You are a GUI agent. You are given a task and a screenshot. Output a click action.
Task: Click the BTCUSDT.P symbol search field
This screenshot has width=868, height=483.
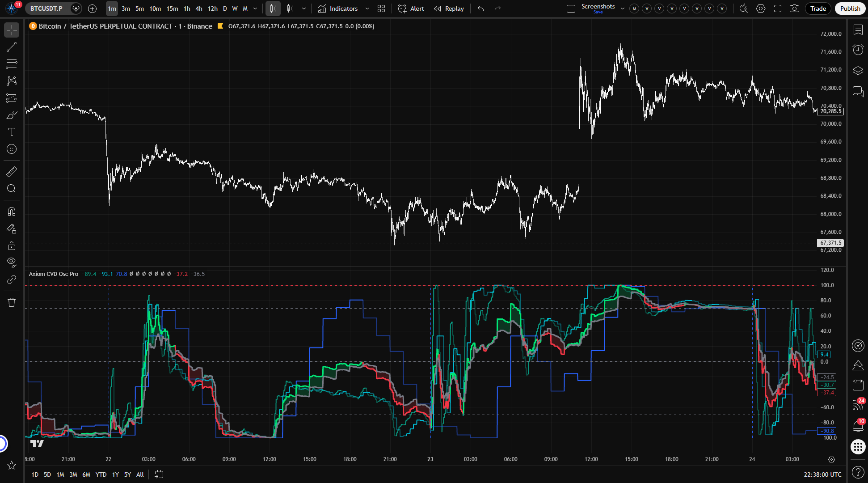(x=46, y=8)
